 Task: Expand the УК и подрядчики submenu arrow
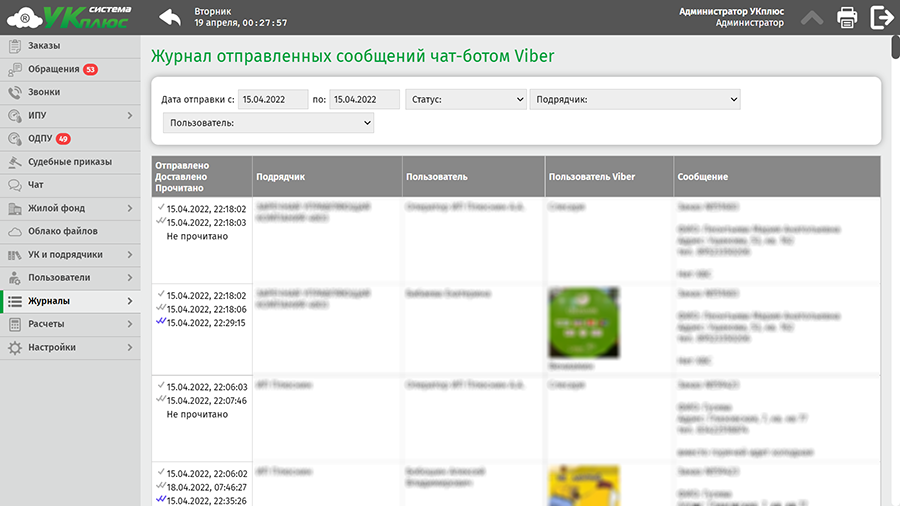click(130, 255)
